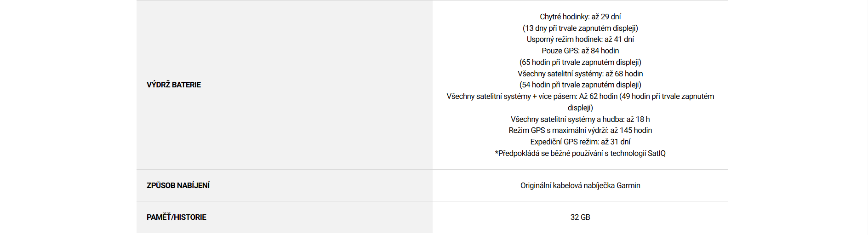The height and width of the screenshot is (235, 868).
Task: Click 'Režim GPS s maximální výdrží' line
Action: coord(580,130)
